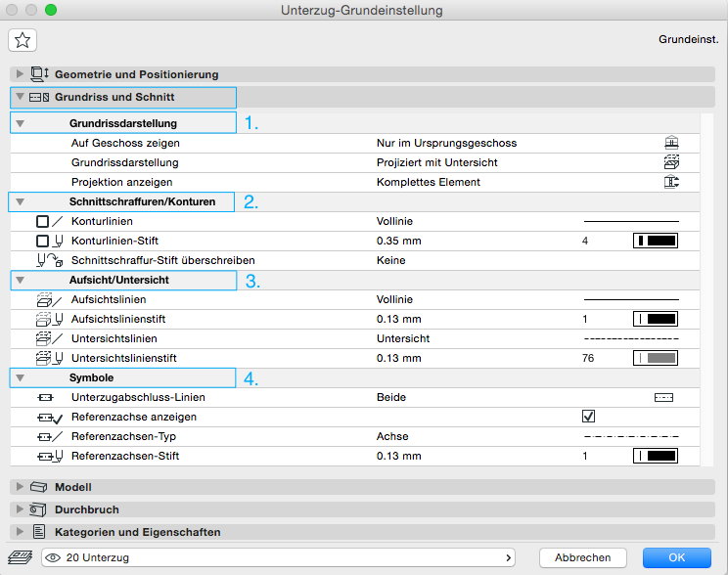This screenshot has height=575, width=728.
Task: Click the Abbrechen button
Action: 582,557
